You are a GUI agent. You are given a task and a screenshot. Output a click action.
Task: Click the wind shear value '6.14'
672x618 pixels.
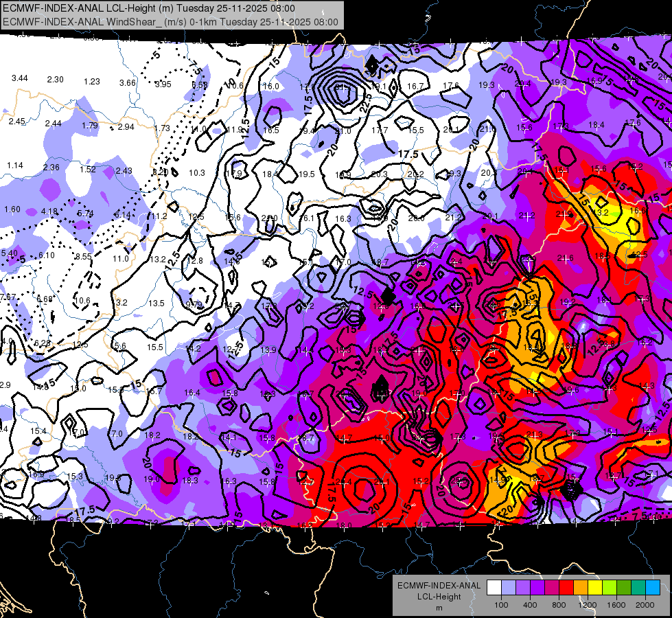point(123,214)
